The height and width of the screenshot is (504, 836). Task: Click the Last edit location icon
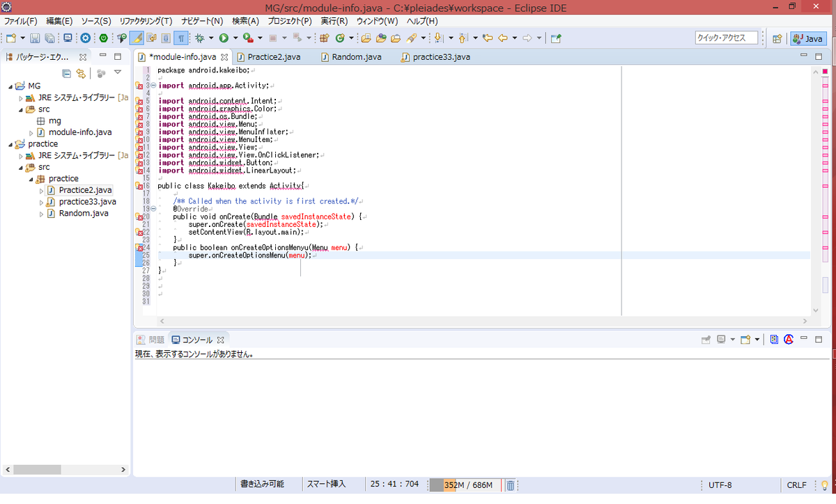point(488,38)
